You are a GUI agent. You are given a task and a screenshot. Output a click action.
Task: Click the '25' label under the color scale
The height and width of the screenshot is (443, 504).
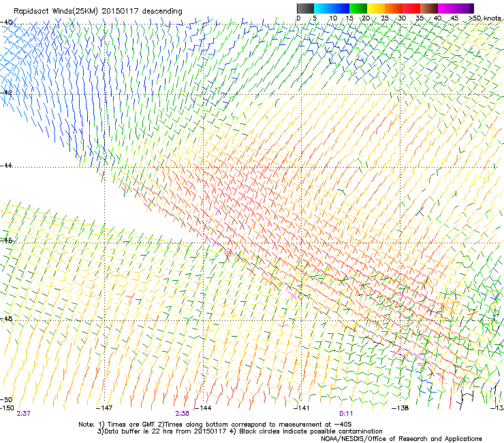tap(385, 18)
